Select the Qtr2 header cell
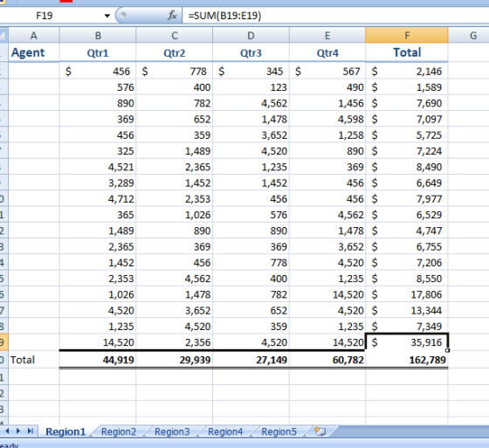 click(175, 52)
